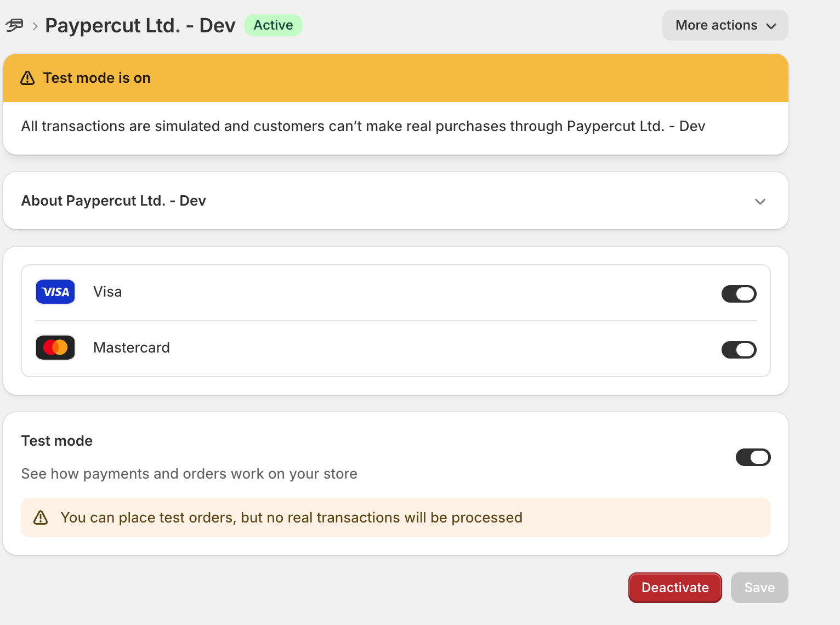Click the Mastercard label text
Screen dimensions: 840x625
coord(132,348)
